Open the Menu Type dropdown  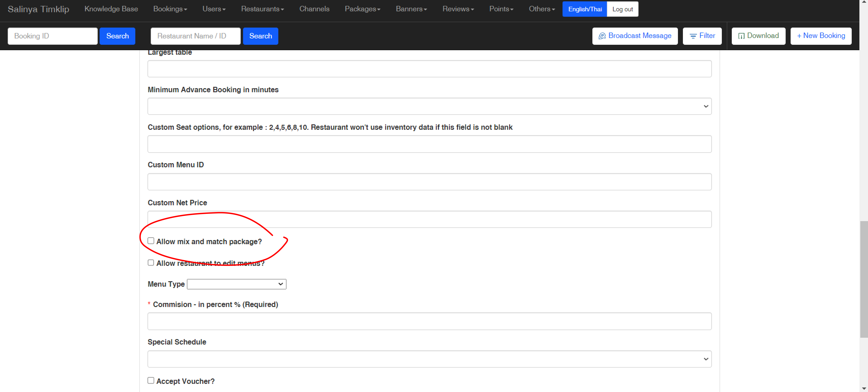click(236, 284)
